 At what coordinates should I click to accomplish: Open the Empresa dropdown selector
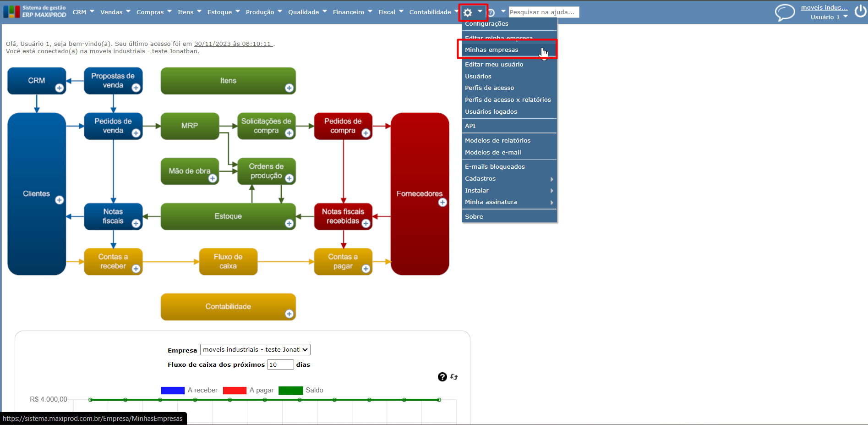tap(255, 349)
